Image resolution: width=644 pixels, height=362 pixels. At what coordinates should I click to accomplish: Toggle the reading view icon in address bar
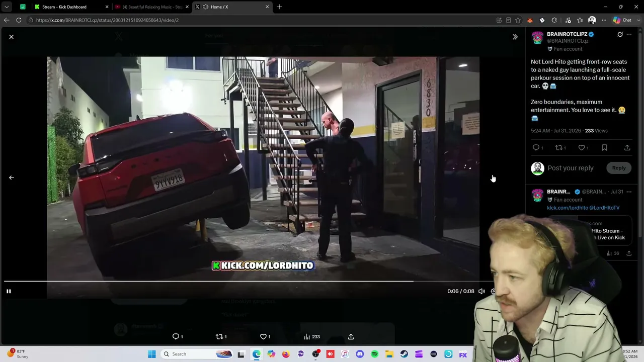click(x=508, y=20)
